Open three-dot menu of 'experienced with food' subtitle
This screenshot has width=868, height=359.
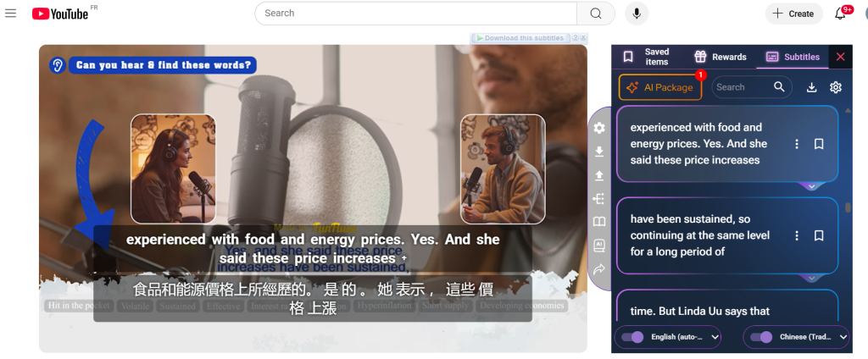tap(797, 144)
